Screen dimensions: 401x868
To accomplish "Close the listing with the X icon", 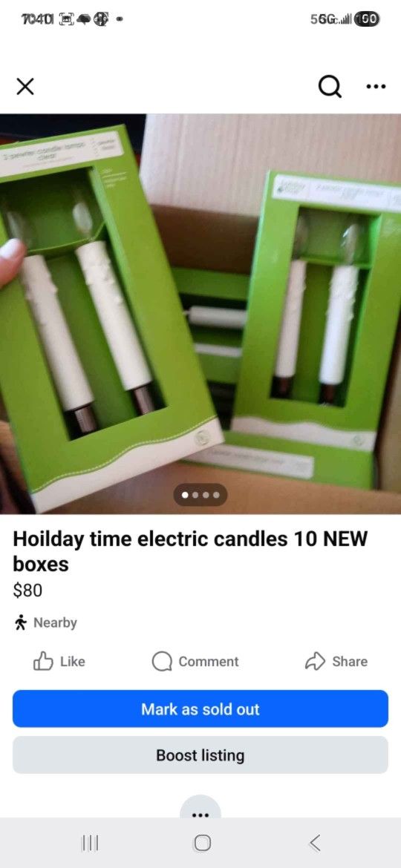I will [x=25, y=86].
